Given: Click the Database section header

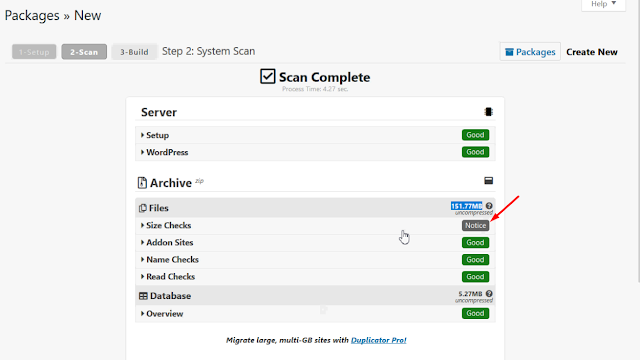Looking at the screenshot, I should [x=315, y=296].
